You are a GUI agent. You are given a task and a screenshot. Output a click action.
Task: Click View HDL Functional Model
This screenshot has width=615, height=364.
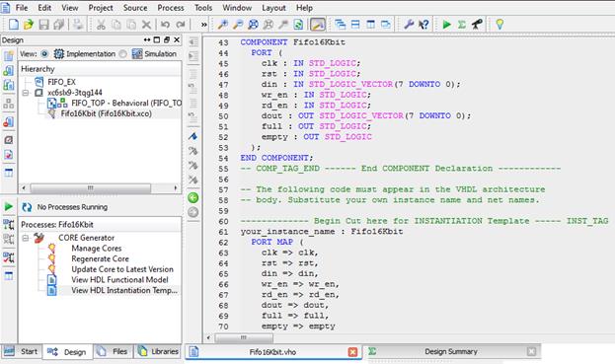pos(119,280)
